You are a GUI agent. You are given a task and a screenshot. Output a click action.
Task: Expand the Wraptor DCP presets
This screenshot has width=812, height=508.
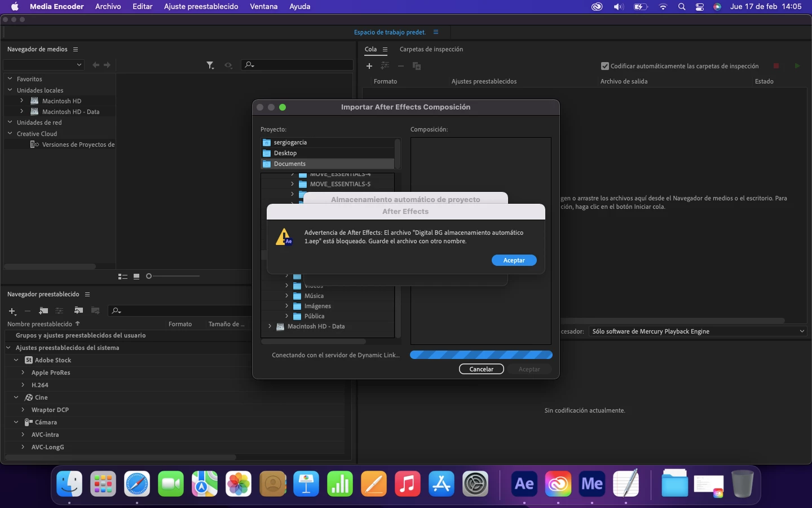[x=23, y=410]
